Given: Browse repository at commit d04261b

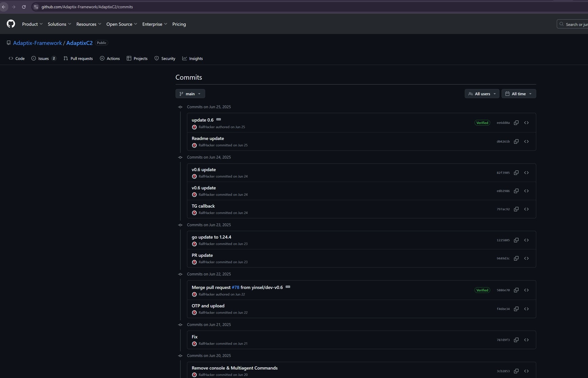Looking at the screenshot, I should click(x=526, y=142).
